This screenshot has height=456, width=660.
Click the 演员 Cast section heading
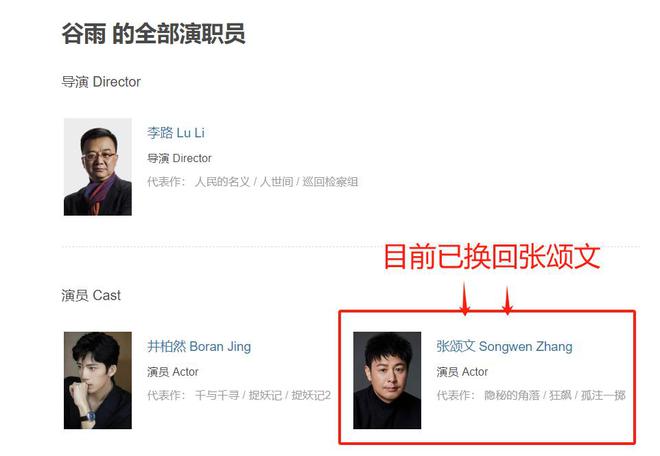[91, 295]
